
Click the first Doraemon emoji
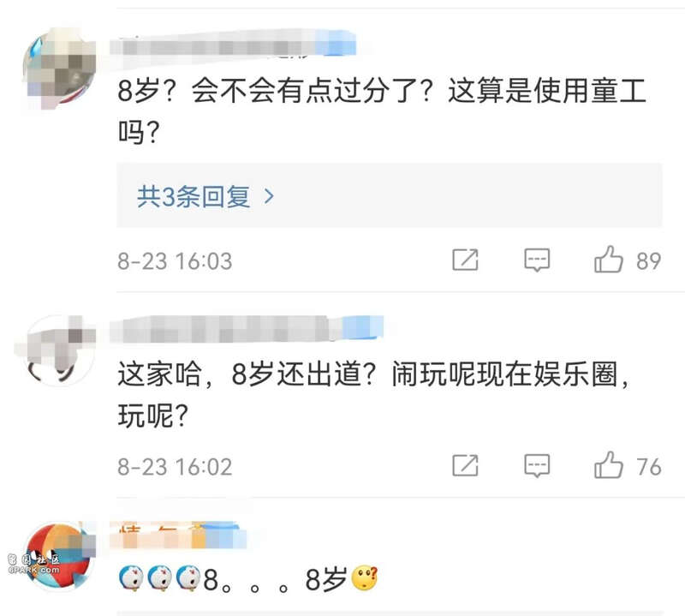point(131,578)
